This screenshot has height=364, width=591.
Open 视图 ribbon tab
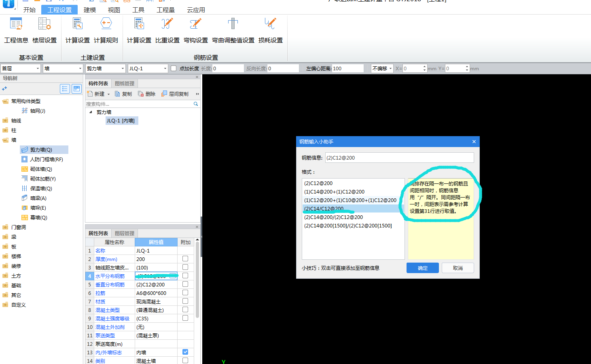[114, 10]
